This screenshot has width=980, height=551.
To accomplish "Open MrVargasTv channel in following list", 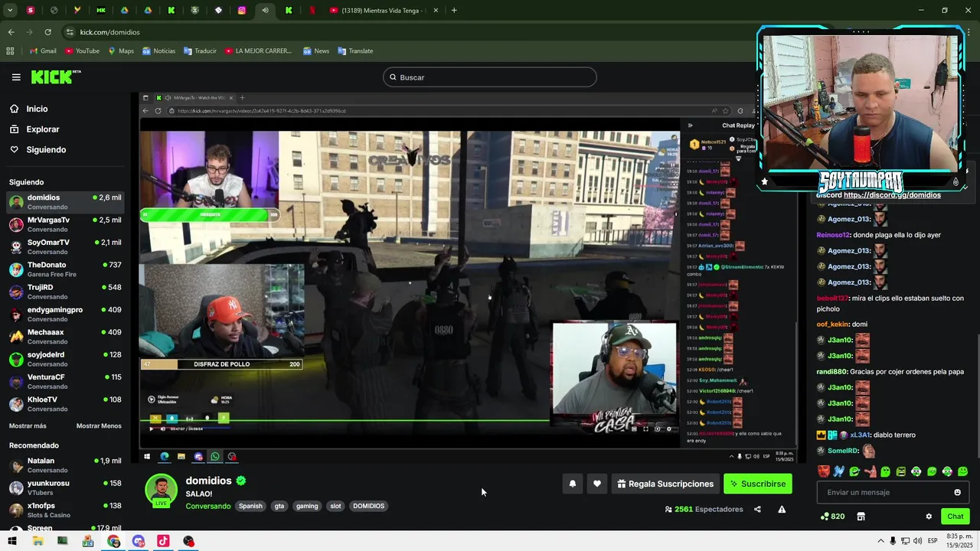I will (x=65, y=224).
